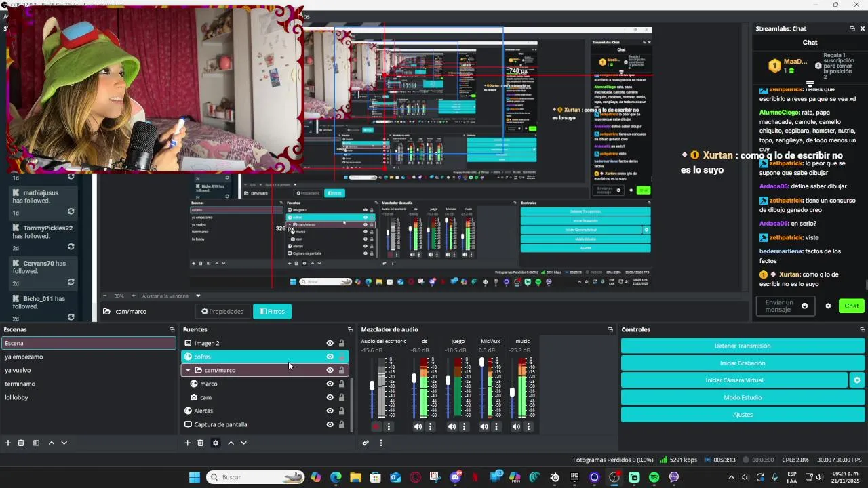The height and width of the screenshot is (488, 868).
Task: Mute the Mic/Aux audio channel
Action: point(484,426)
